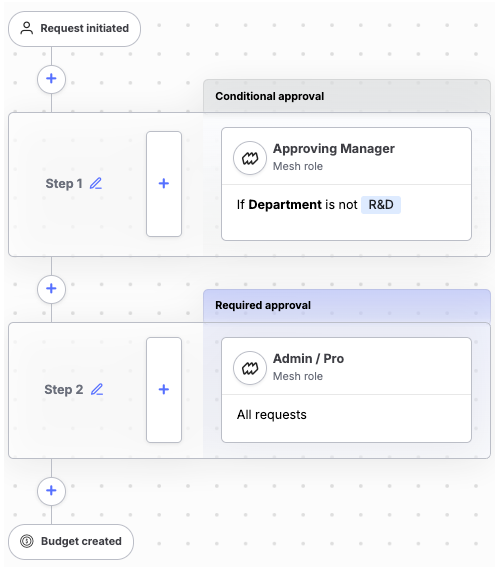Screen dimensions: 496x573
Task: Click the coin icon in Budget created
Action: click(x=27, y=541)
